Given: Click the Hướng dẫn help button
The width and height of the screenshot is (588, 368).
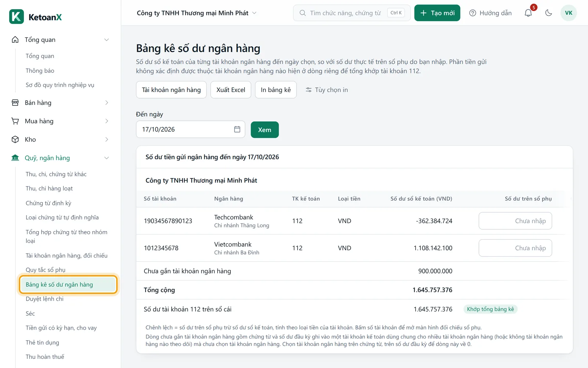Looking at the screenshot, I should 490,13.
